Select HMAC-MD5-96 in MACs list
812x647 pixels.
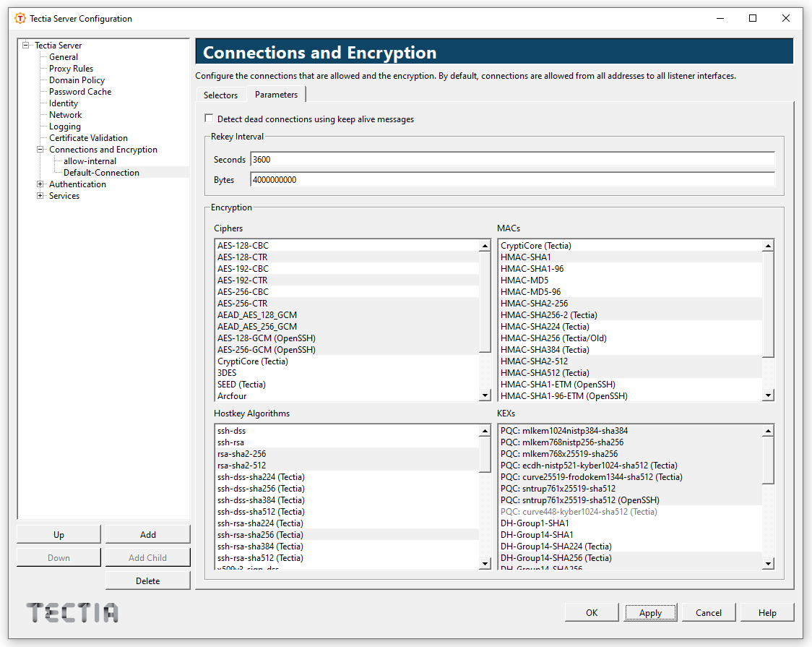[630, 291]
